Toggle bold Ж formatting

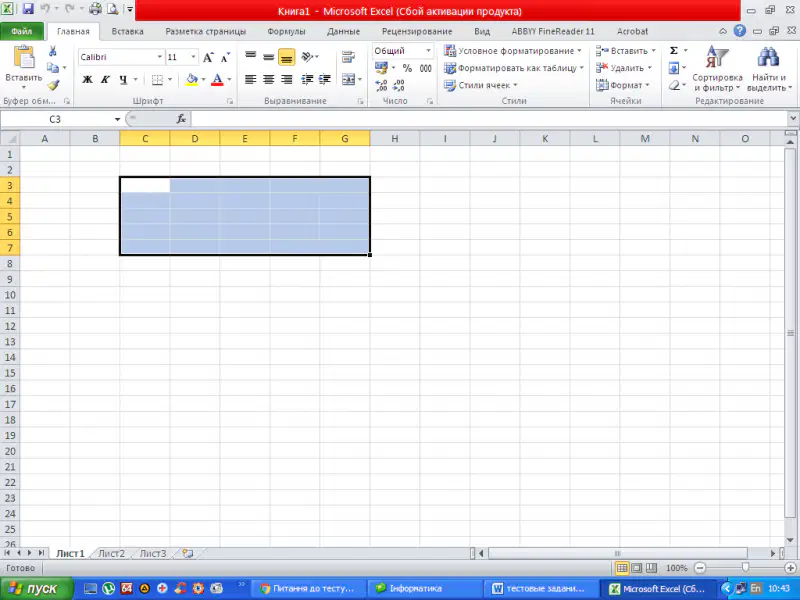[87, 80]
